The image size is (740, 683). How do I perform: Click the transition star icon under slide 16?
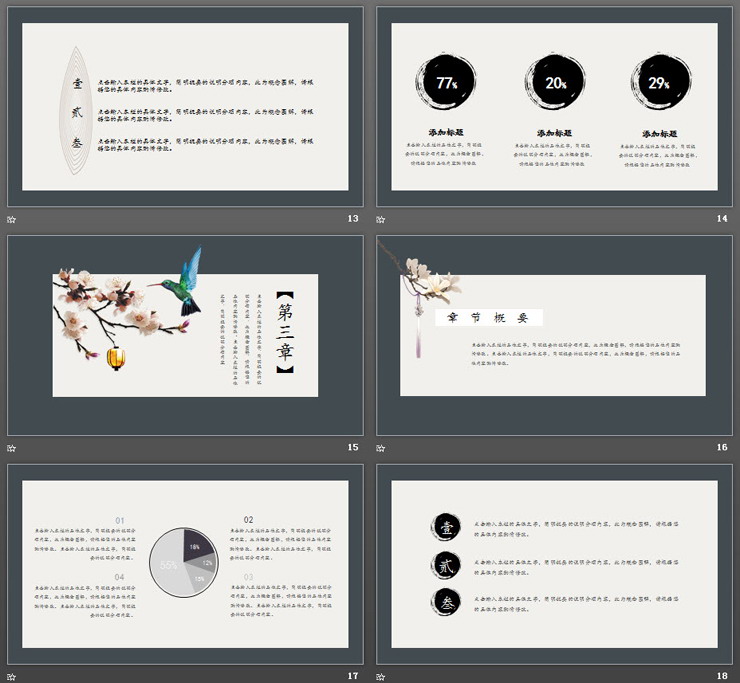tap(381, 447)
